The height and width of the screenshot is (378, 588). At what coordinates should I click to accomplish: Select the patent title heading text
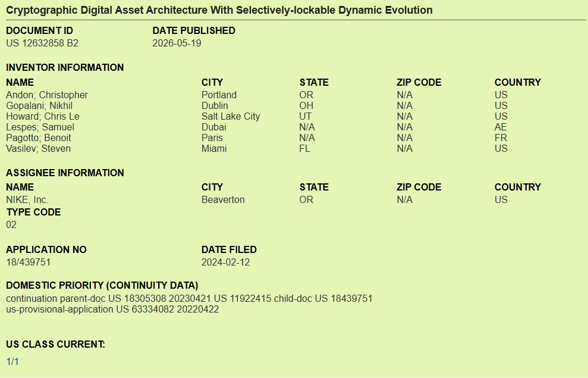(219, 10)
